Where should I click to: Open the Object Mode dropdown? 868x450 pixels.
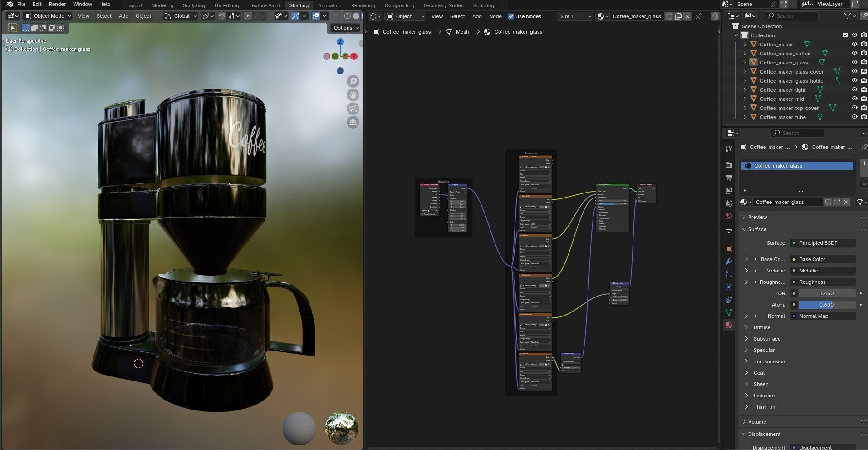click(48, 16)
